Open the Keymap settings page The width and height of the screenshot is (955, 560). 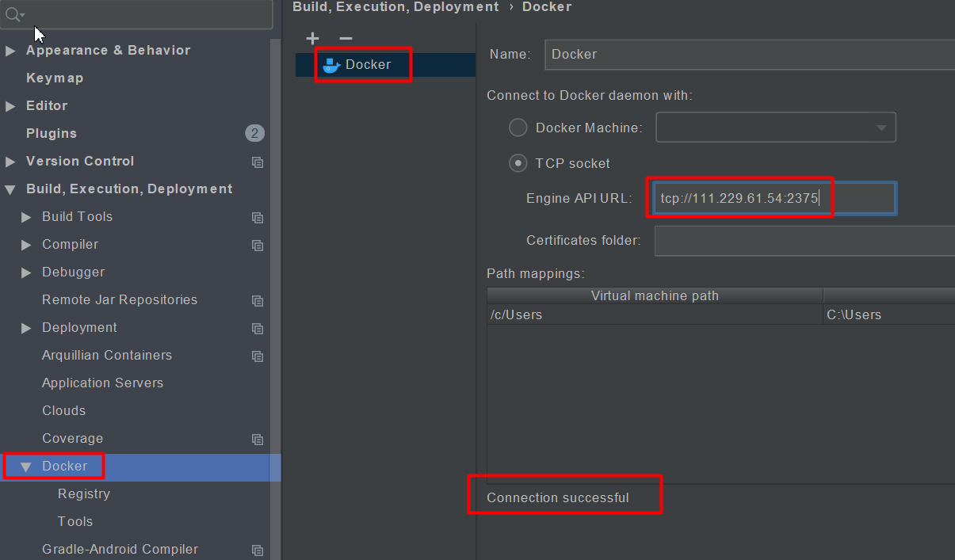click(55, 78)
